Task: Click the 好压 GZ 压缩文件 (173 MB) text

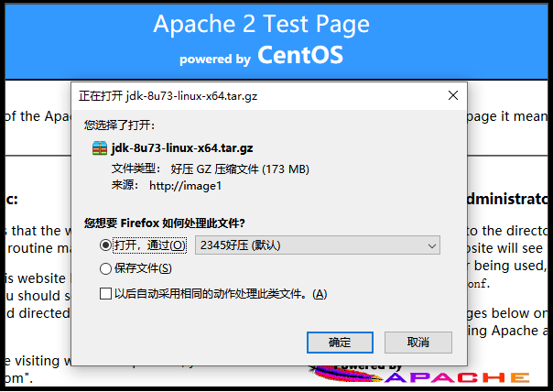Action: (x=240, y=169)
